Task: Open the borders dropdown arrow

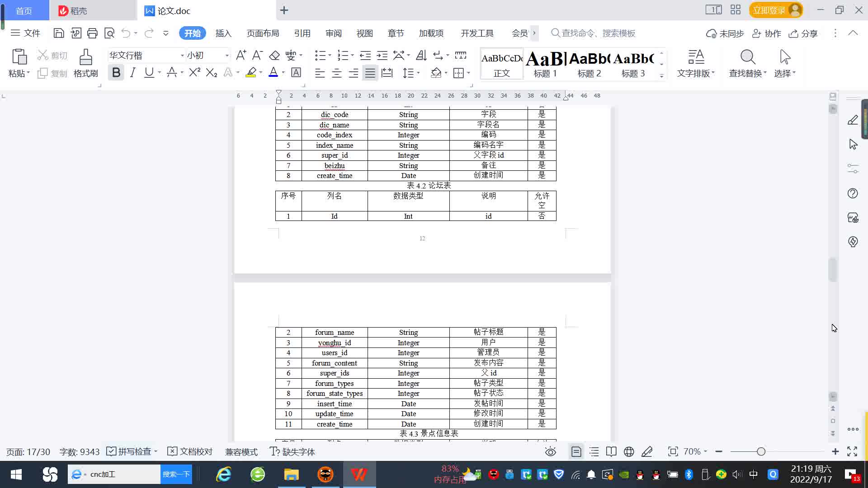Action: [468, 73]
